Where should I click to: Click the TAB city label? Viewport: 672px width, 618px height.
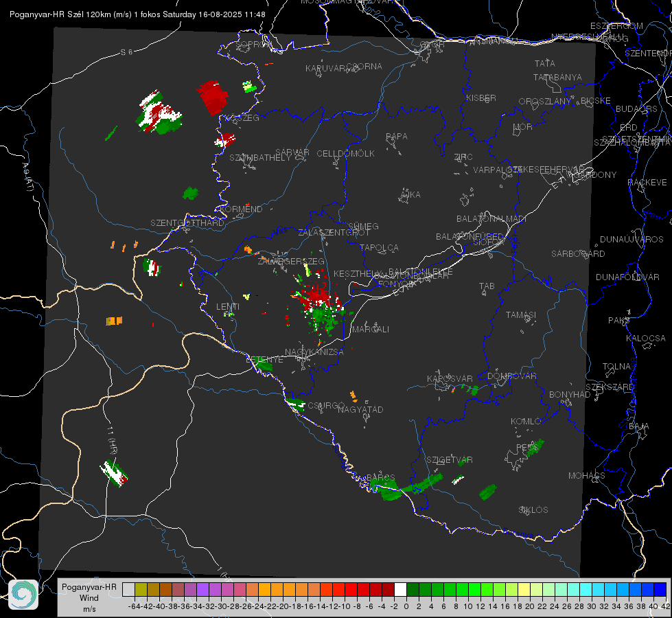click(487, 286)
